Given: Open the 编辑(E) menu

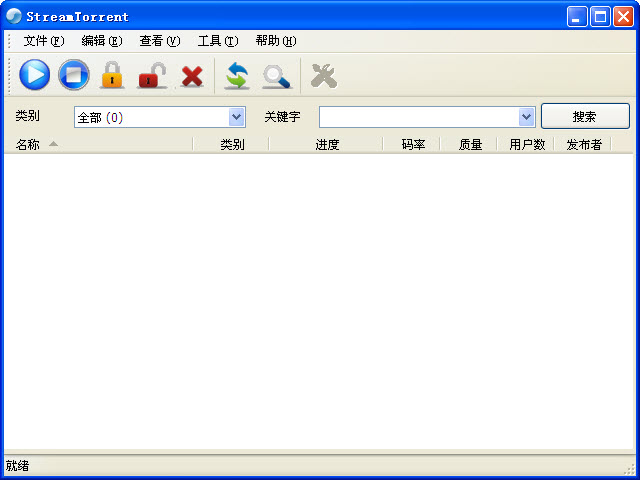Looking at the screenshot, I should coord(102,41).
